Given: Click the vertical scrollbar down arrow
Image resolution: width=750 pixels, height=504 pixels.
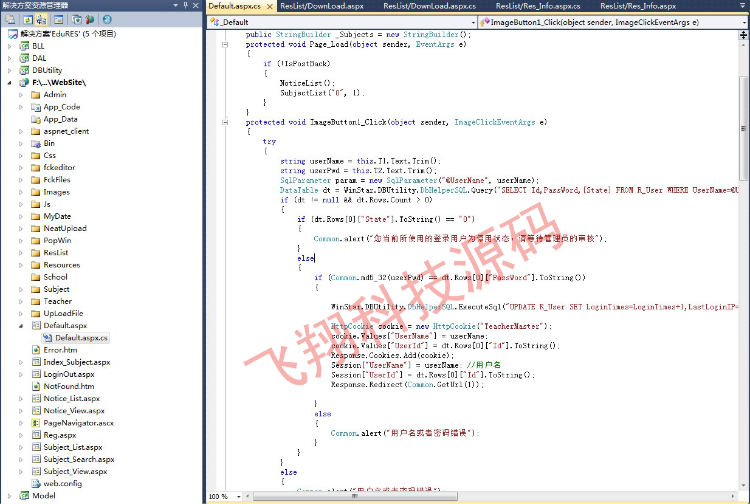Looking at the screenshot, I should click(743, 486).
